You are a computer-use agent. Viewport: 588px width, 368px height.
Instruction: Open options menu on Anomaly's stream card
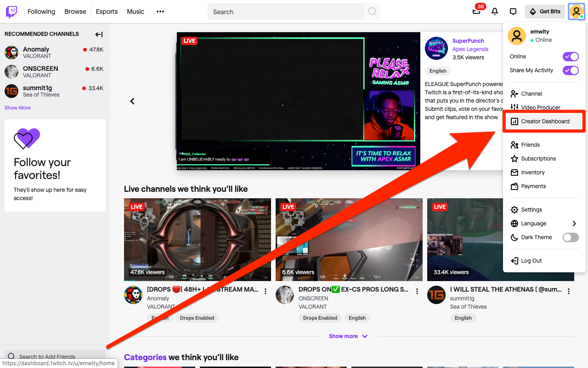(x=265, y=291)
